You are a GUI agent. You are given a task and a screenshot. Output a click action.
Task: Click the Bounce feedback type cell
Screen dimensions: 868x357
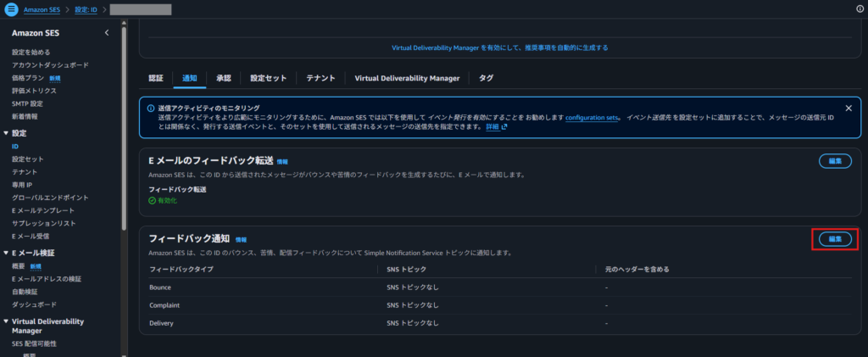tap(160, 287)
